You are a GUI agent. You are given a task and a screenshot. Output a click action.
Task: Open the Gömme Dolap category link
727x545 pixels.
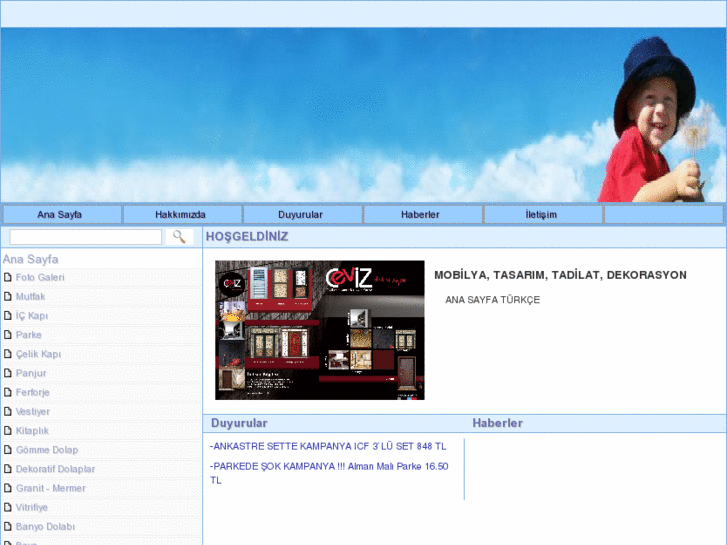point(47,450)
